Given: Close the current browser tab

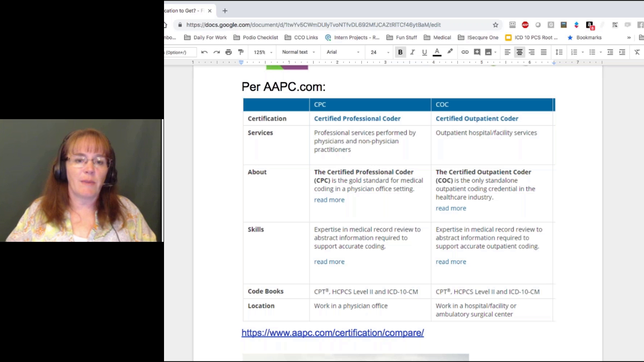Looking at the screenshot, I should pos(210,11).
